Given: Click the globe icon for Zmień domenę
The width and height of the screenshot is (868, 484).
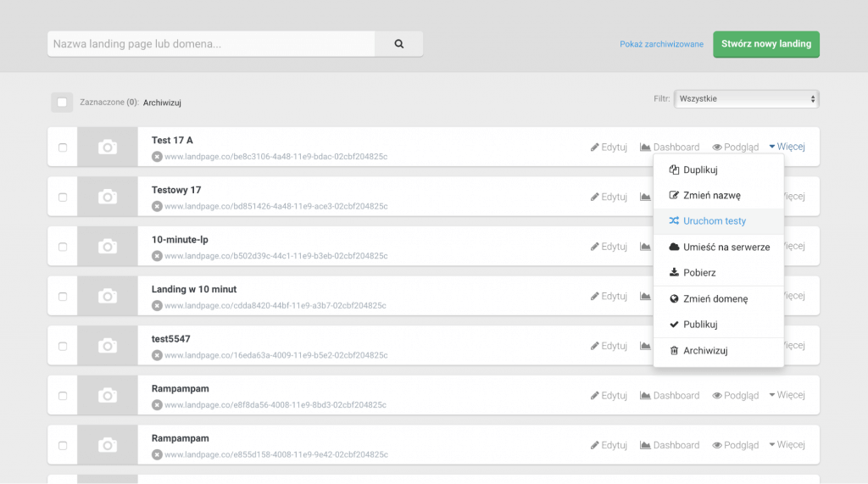Looking at the screenshot, I should tap(674, 299).
